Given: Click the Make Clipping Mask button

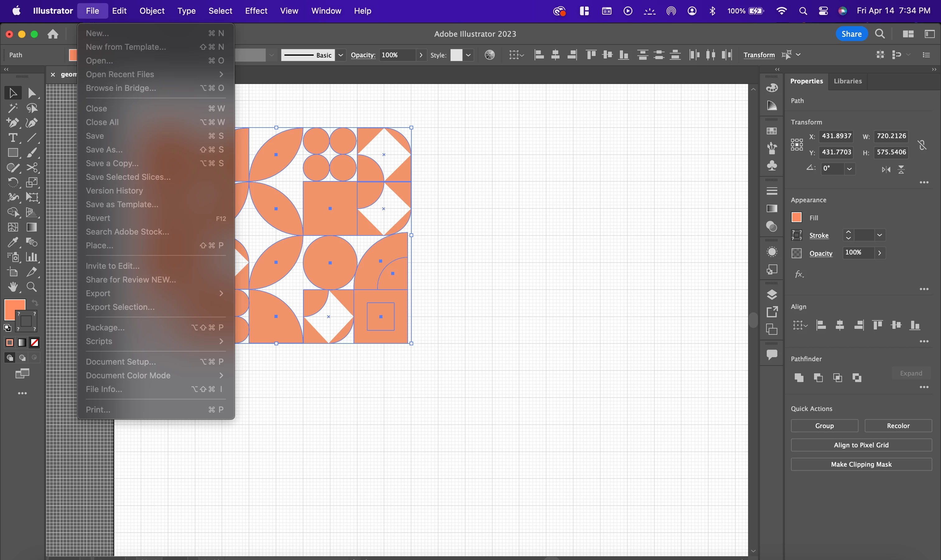Looking at the screenshot, I should pos(861,464).
